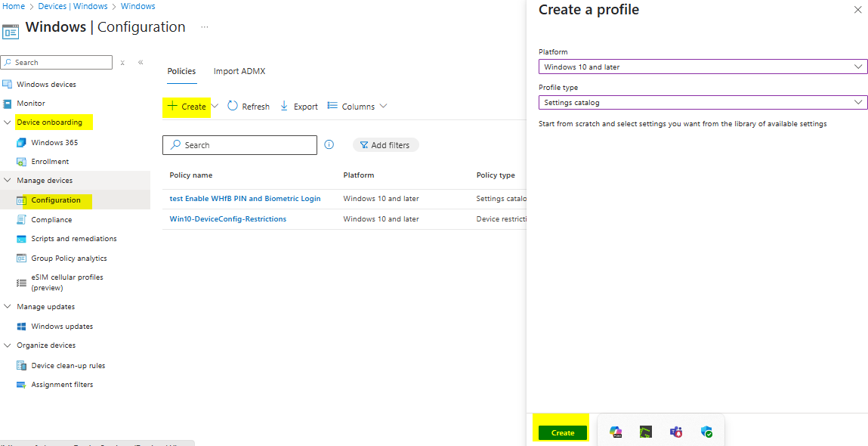868x446 pixels.
Task: Click the Assignment filters icon
Action: pos(22,385)
